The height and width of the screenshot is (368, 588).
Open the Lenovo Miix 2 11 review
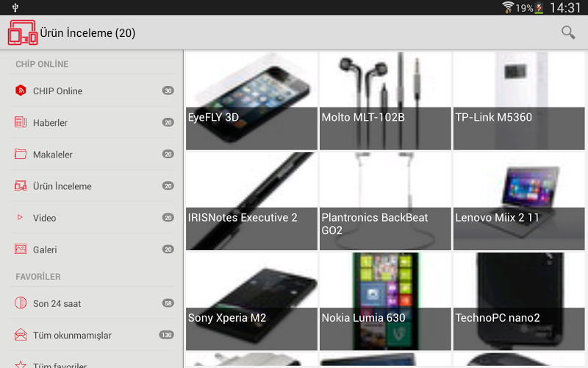(x=519, y=201)
